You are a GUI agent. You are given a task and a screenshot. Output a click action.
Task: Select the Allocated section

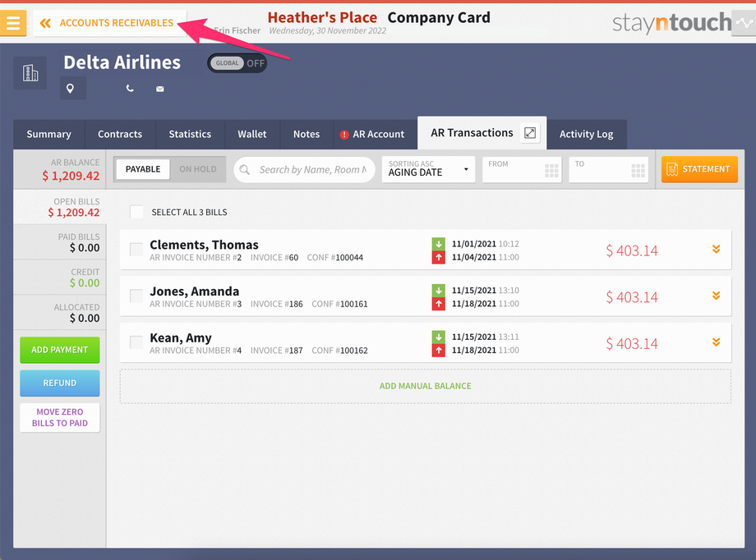point(60,313)
